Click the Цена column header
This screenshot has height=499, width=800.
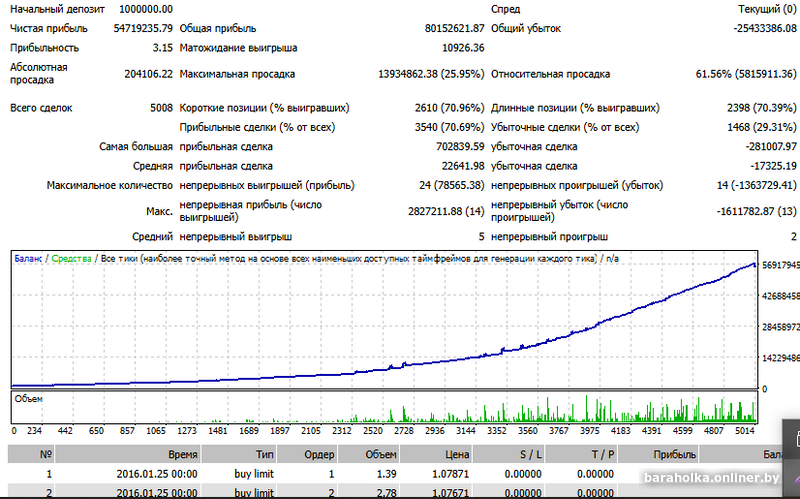point(456,454)
